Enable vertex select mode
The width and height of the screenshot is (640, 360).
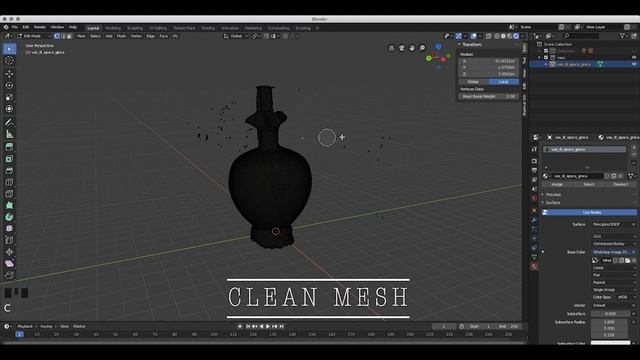point(57,36)
